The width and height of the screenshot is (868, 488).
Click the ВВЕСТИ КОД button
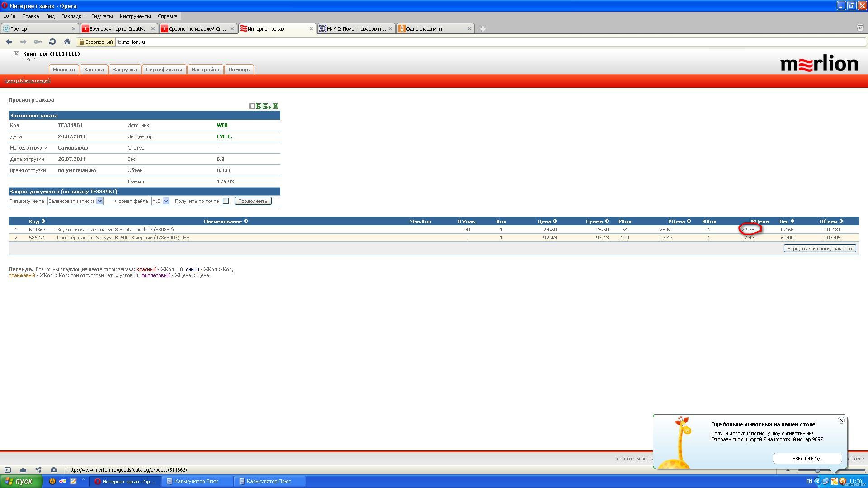coord(807,459)
